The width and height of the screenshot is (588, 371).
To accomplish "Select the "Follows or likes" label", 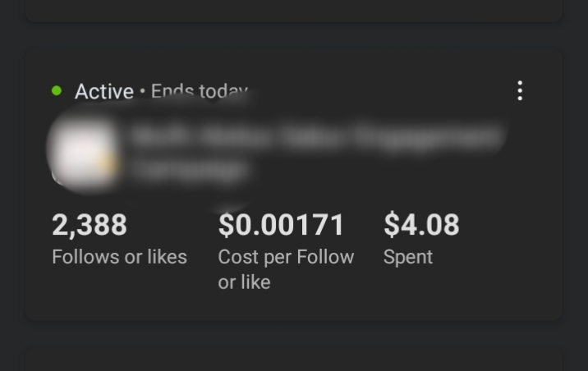I will [119, 257].
